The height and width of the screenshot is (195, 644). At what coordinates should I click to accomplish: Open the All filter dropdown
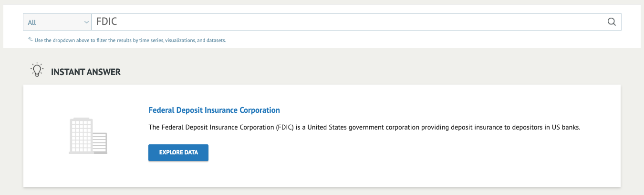57,22
